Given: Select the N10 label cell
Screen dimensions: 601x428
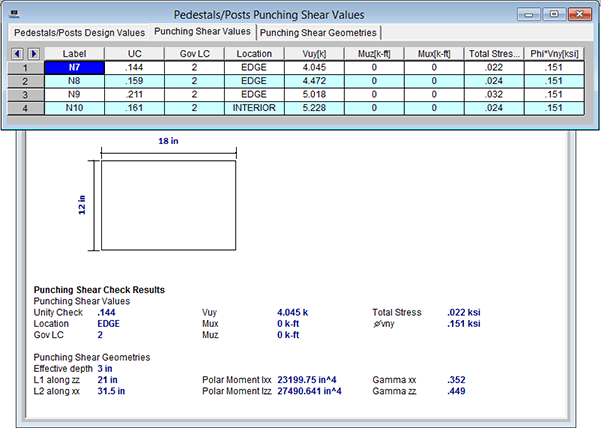Looking at the screenshot, I should pos(75,106).
